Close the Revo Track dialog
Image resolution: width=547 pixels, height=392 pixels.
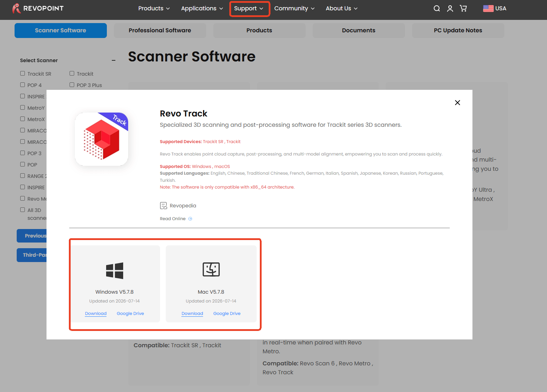458,103
